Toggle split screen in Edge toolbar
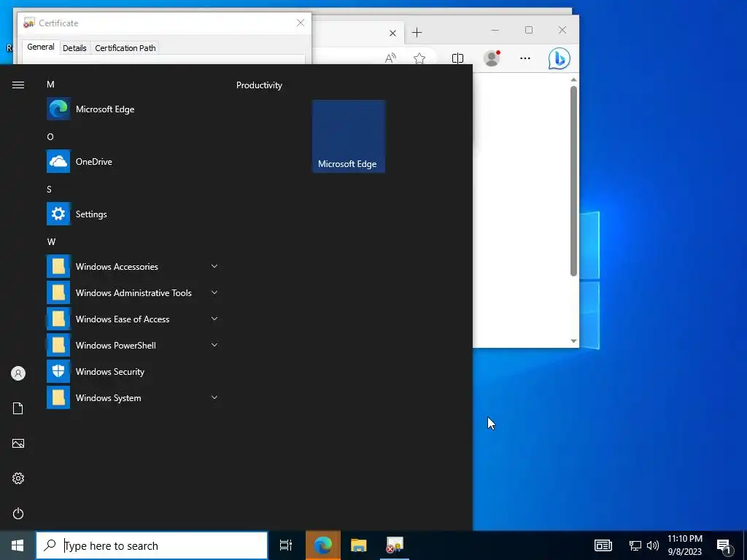This screenshot has height=560, width=747. (457, 58)
